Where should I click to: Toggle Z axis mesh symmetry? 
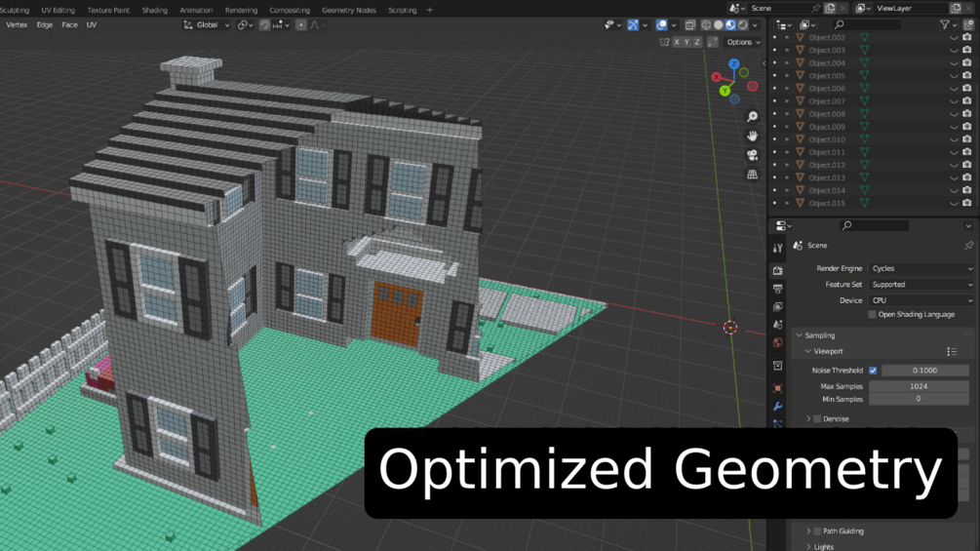[696, 42]
